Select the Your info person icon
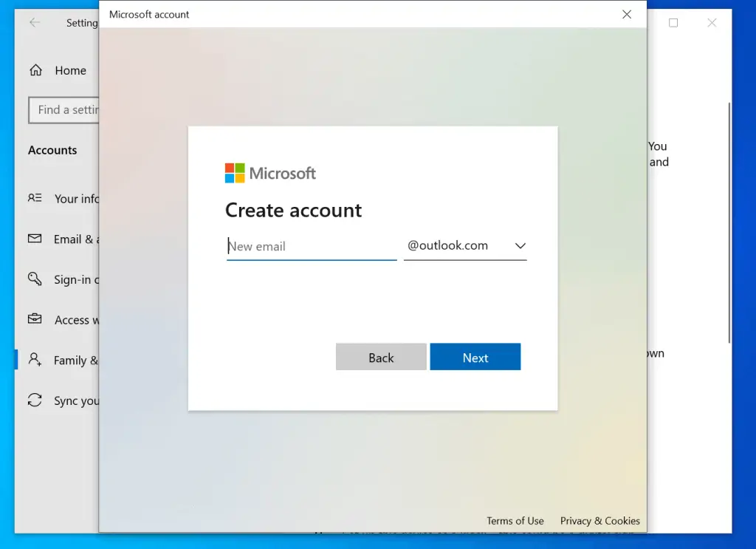This screenshot has height=549, width=756. pyautogui.click(x=35, y=198)
